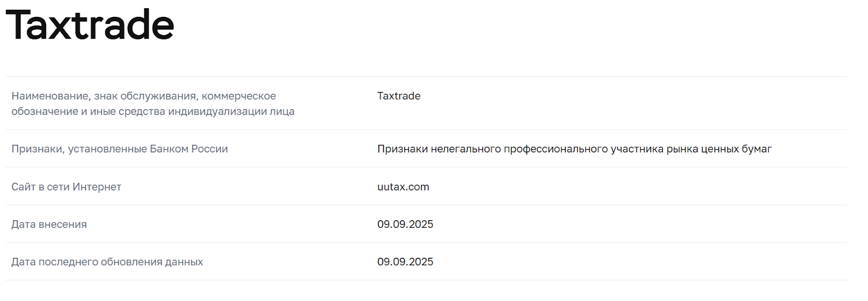Screen dimensions: 868x301
Task: Click the Taxtrade value in the name row
Action: click(x=399, y=96)
